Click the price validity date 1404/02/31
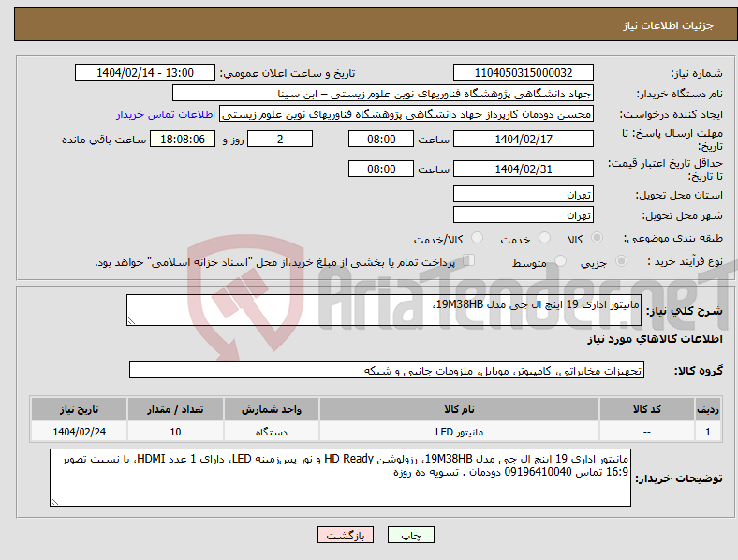 [523, 169]
